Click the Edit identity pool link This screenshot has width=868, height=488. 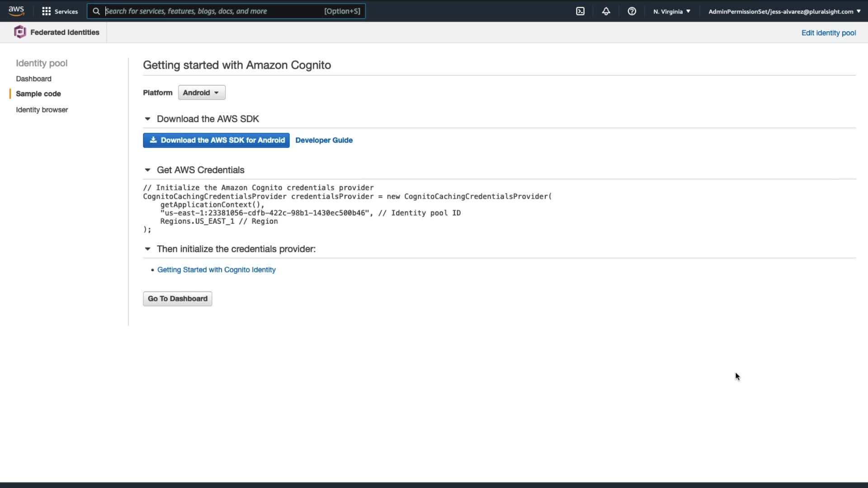coord(828,33)
